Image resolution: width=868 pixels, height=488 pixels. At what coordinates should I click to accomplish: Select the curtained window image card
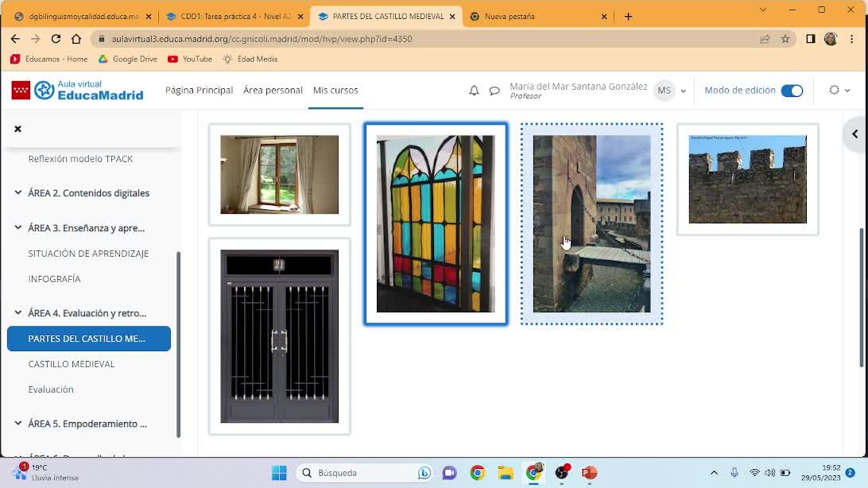280,175
